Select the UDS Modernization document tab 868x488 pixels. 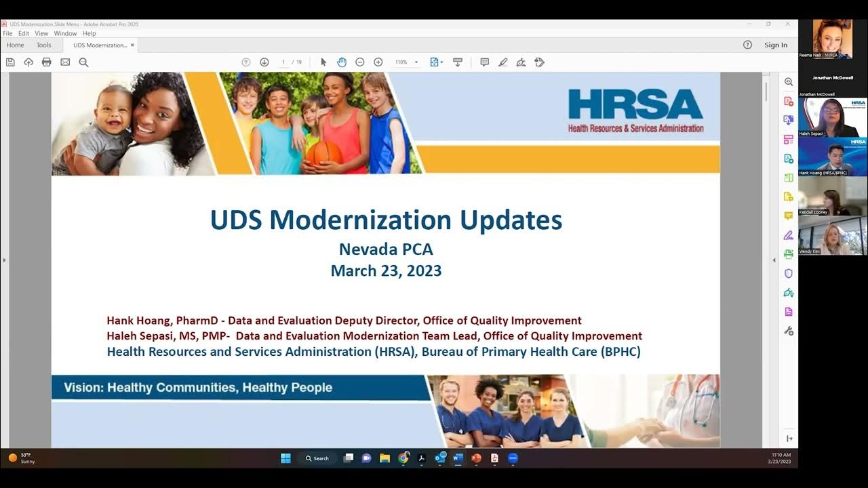click(100, 45)
